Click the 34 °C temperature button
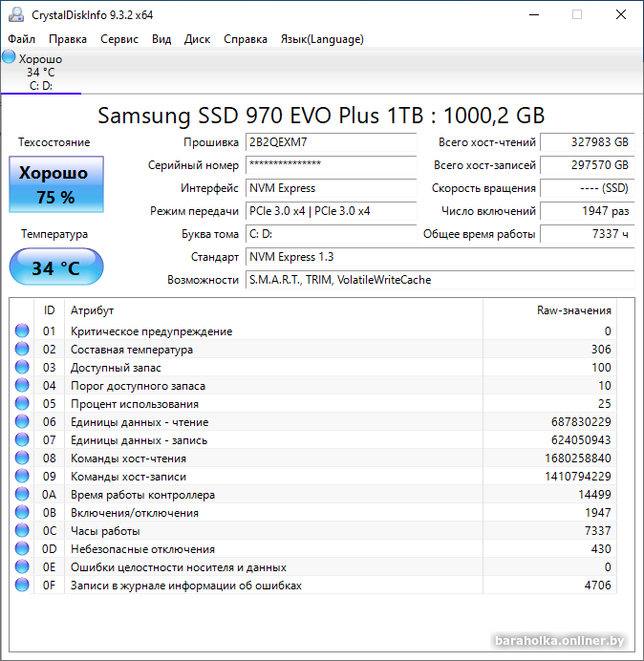 (x=56, y=267)
